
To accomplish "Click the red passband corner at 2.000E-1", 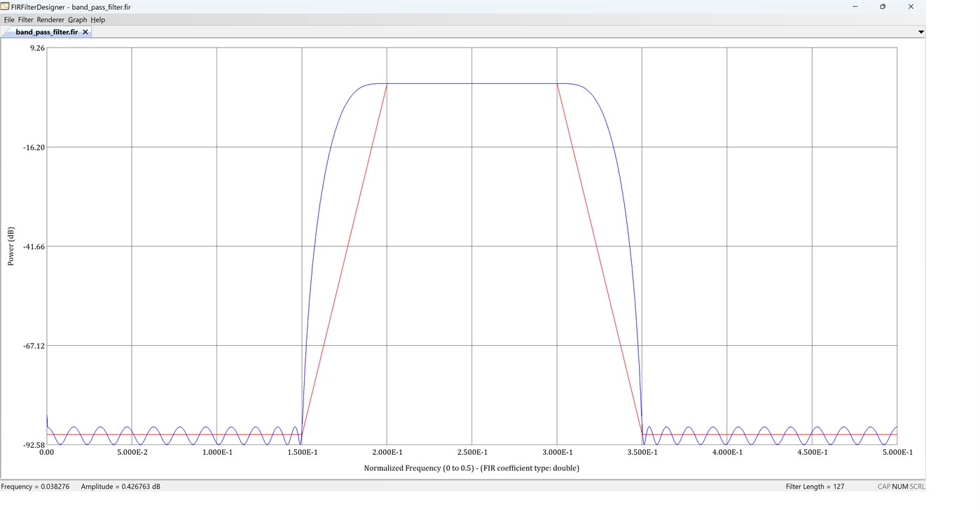I will [x=387, y=84].
